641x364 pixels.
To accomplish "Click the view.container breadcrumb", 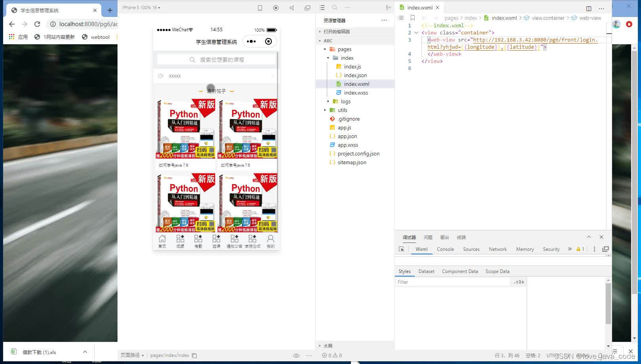I will point(548,18).
